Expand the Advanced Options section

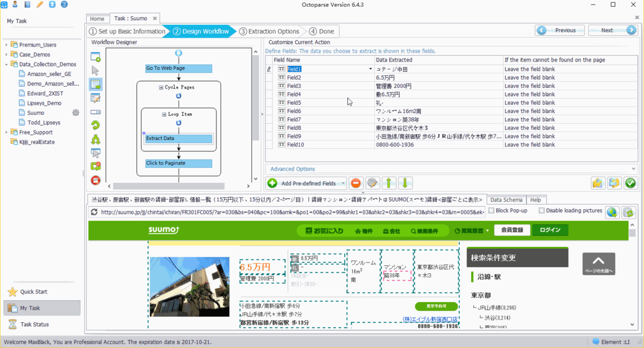633,169
